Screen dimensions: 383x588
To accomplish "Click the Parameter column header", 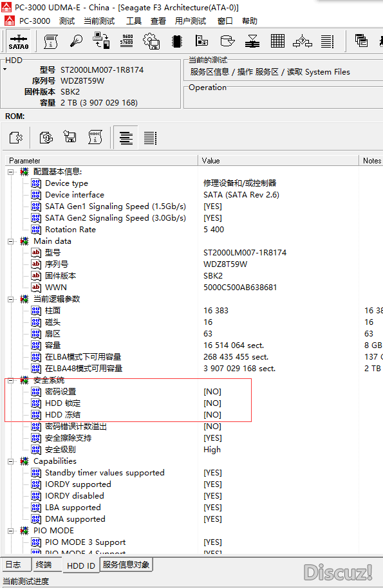I will [x=101, y=160].
